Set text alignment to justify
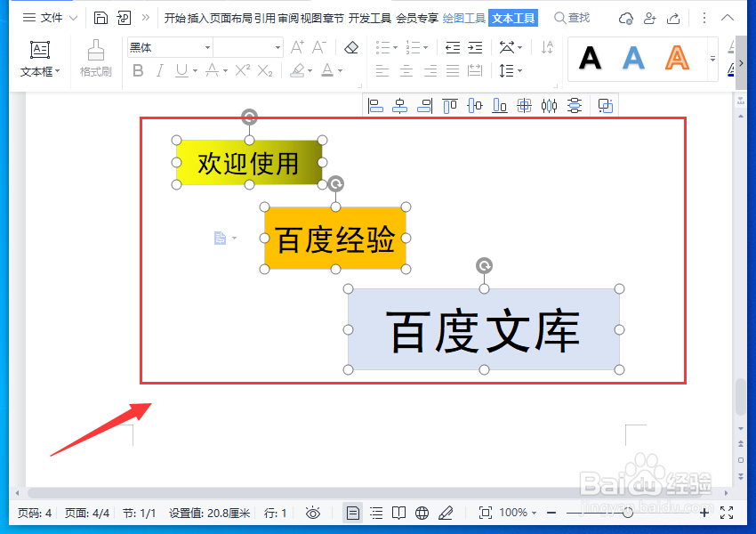Screen dimensions: 756x534 [452, 71]
